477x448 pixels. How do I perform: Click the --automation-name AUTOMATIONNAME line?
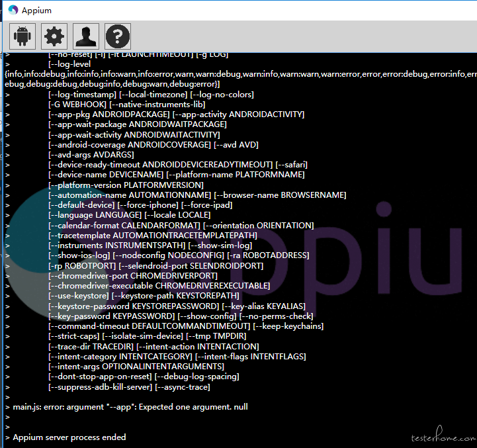click(x=197, y=195)
